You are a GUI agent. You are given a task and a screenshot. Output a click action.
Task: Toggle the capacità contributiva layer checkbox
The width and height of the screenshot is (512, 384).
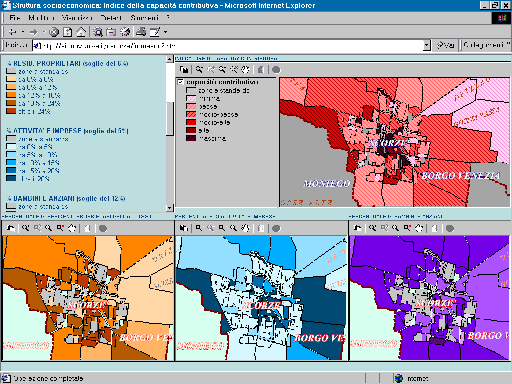pos(181,82)
